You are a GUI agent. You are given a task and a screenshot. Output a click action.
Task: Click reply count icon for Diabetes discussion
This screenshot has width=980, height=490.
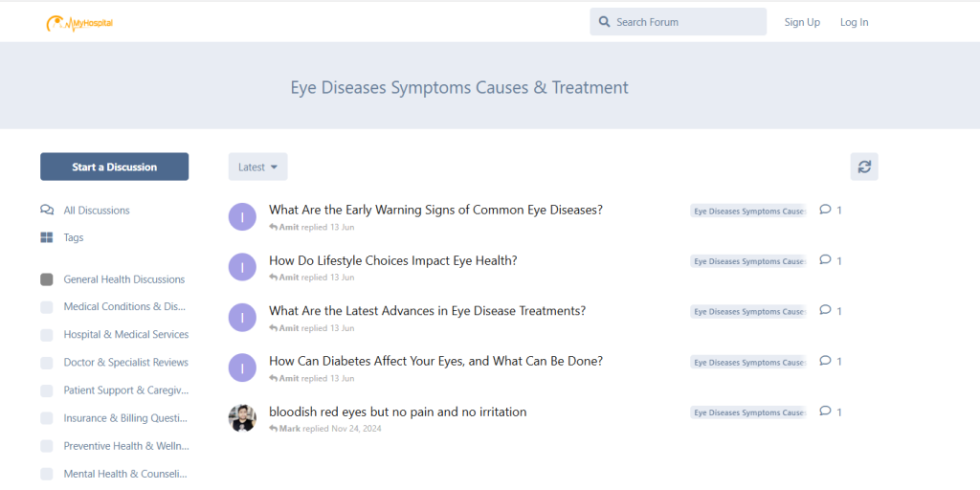tap(826, 361)
